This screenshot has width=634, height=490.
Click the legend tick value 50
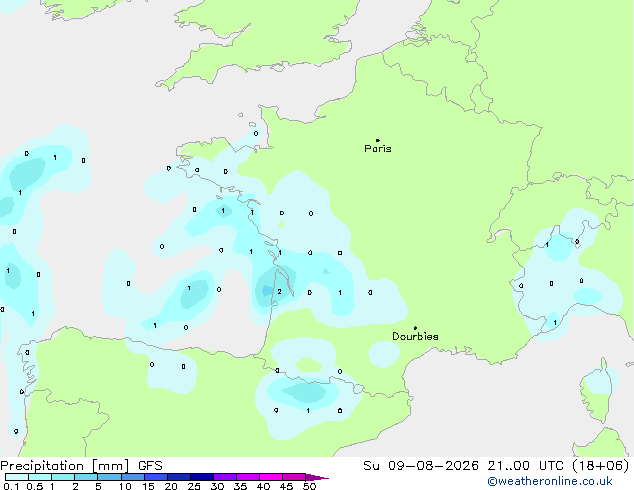309,486
